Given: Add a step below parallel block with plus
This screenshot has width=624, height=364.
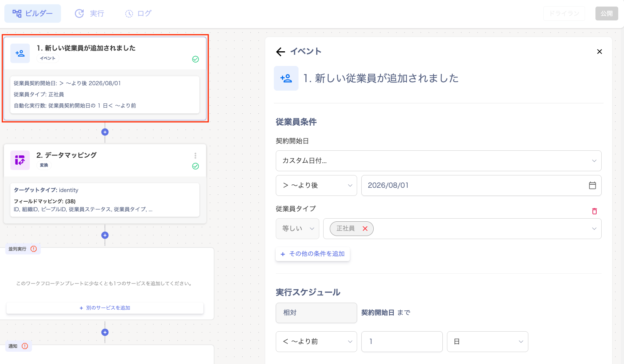Looking at the screenshot, I should click(105, 332).
